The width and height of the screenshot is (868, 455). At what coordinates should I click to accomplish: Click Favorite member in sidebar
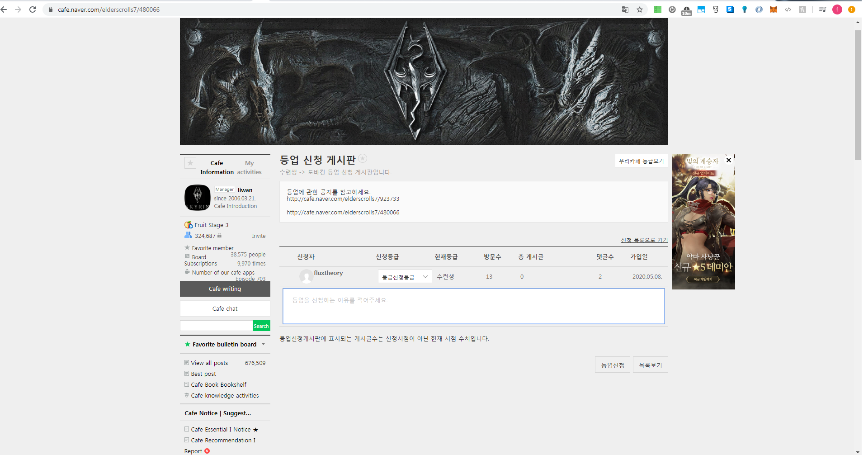213,248
